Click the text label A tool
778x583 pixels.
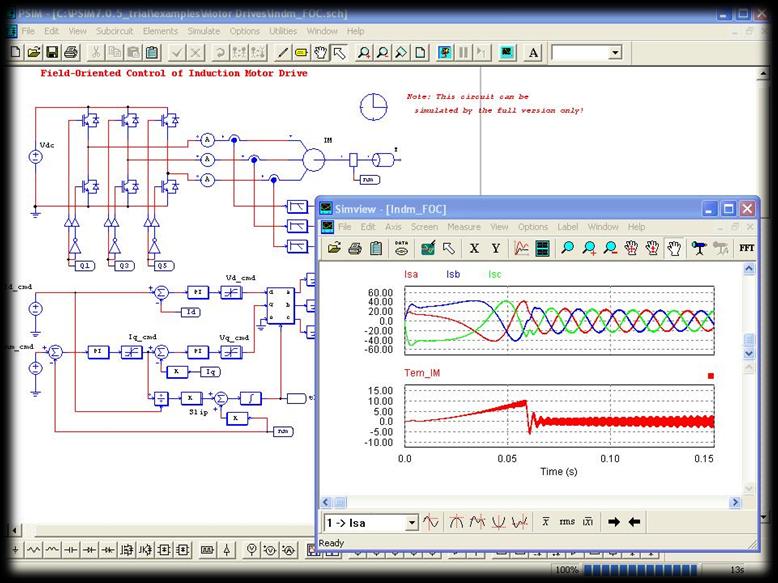pyautogui.click(x=533, y=53)
